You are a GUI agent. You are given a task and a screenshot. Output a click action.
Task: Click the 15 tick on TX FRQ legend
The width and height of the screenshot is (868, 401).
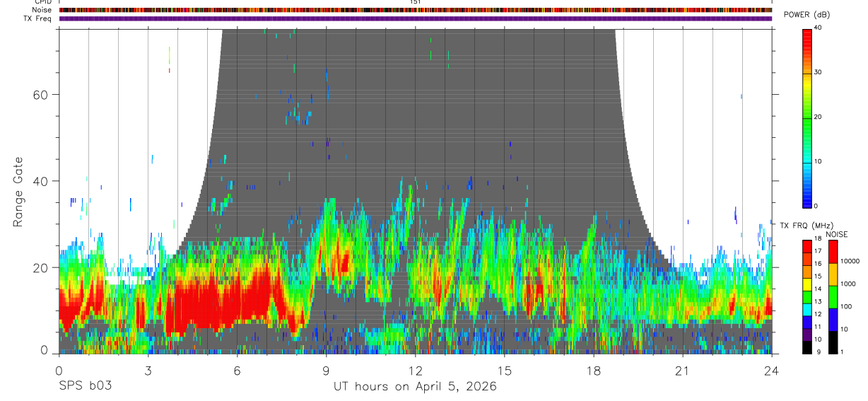tap(818, 277)
